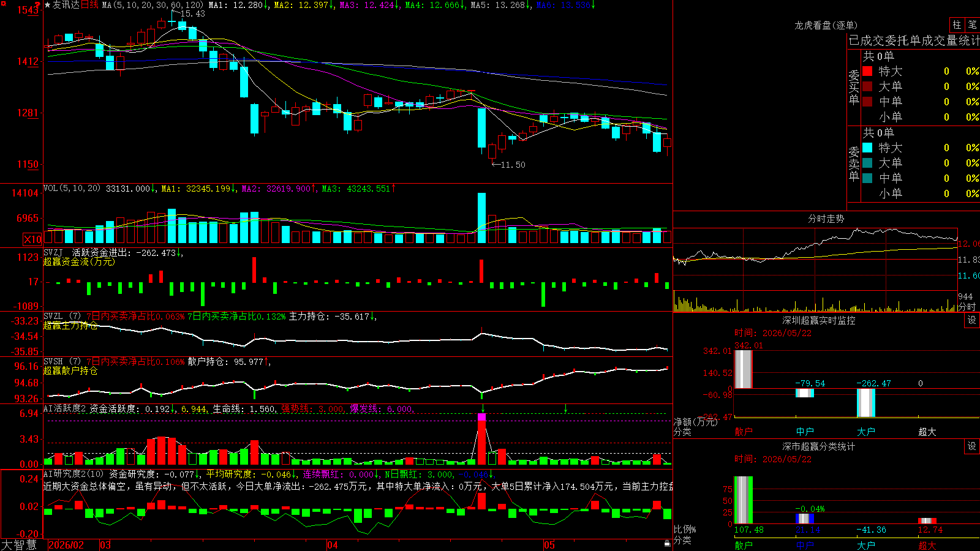
Task: Click the VOL(5,10,20) indicator label
Action: (72, 189)
